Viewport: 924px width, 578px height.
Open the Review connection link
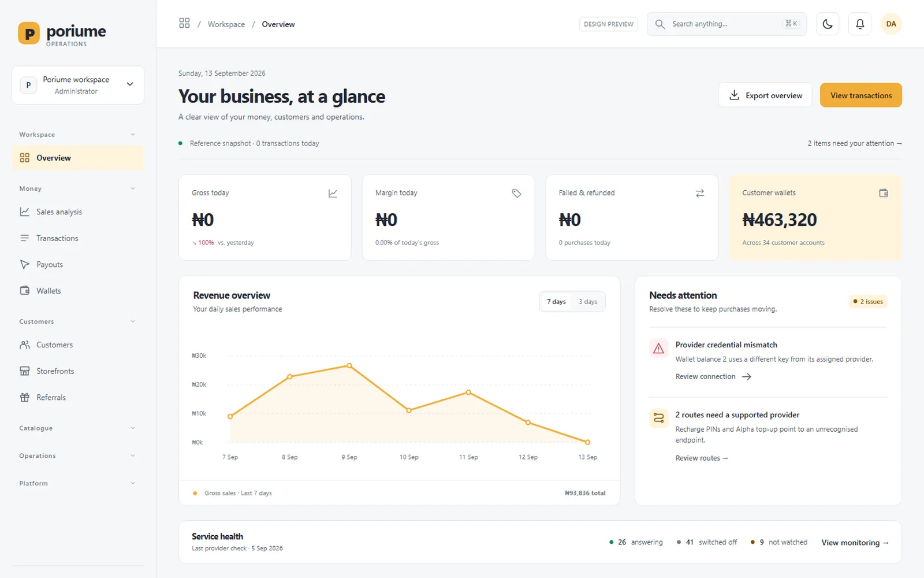click(713, 376)
